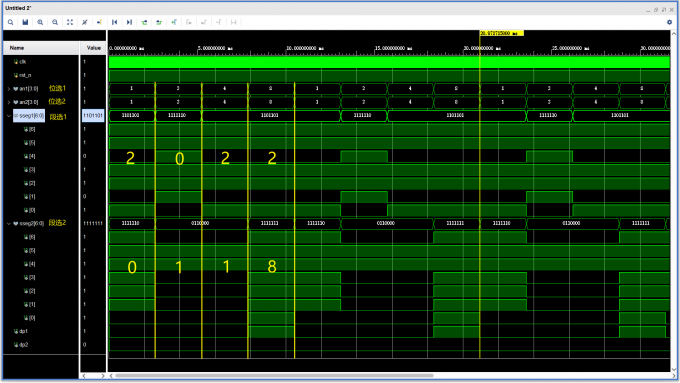This screenshot has width=680, height=383.
Task: Click the Search icon in the waveform toolbar
Action: click(10, 22)
